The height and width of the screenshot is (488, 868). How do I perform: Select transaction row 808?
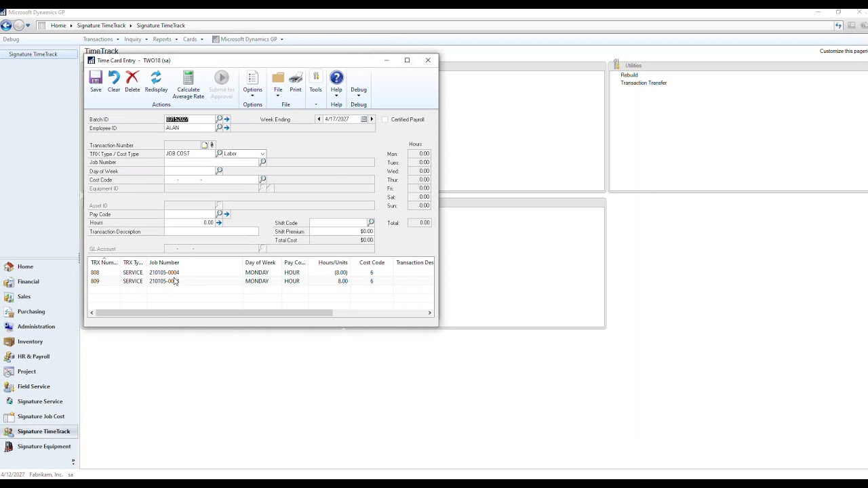[x=262, y=272]
